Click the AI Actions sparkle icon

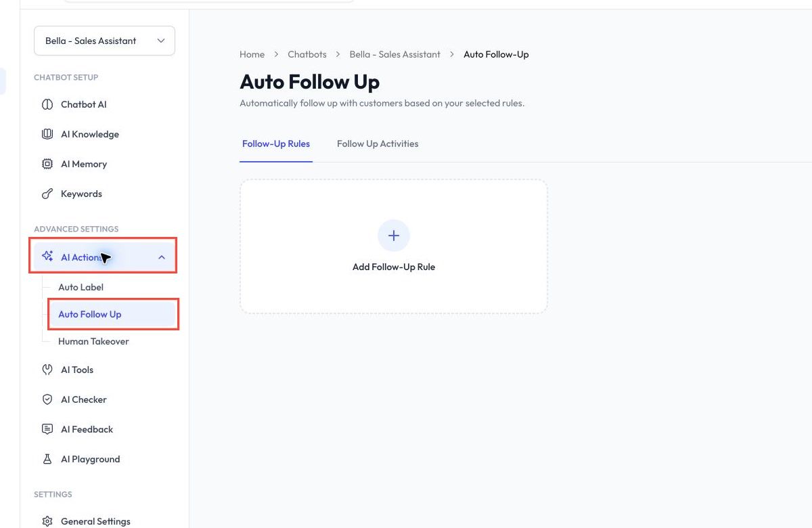point(47,257)
